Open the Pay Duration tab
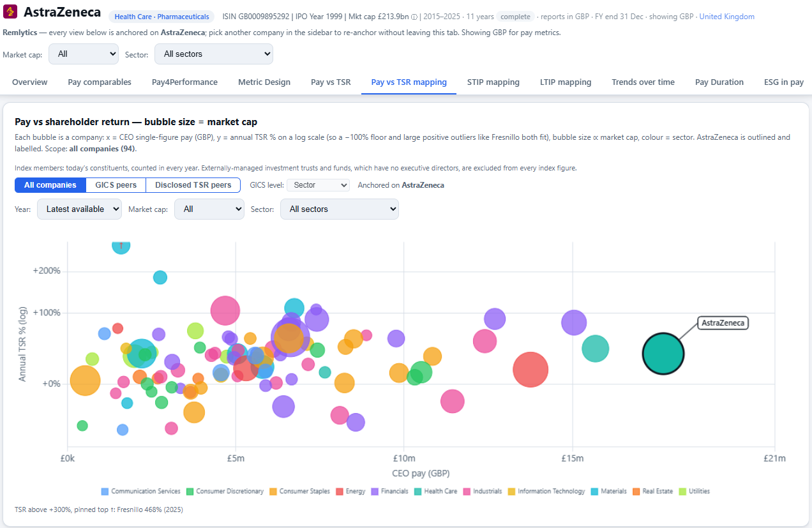The width and height of the screenshot is (812, 528). (719, 82)
